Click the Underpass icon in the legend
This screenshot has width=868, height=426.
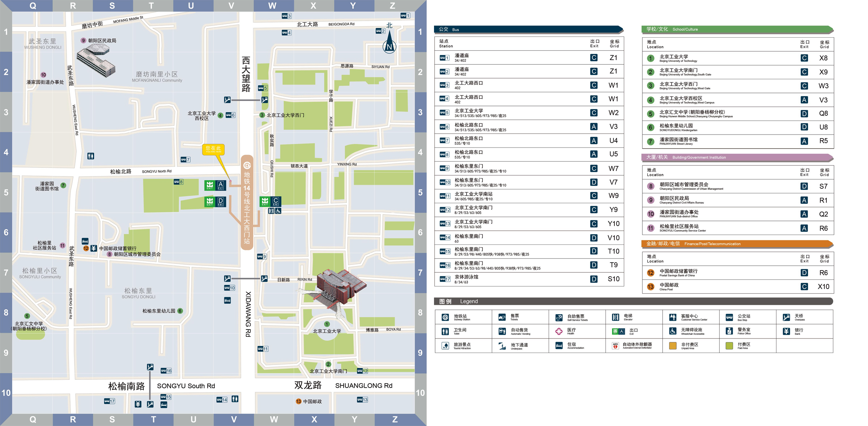tap(502, 346)
